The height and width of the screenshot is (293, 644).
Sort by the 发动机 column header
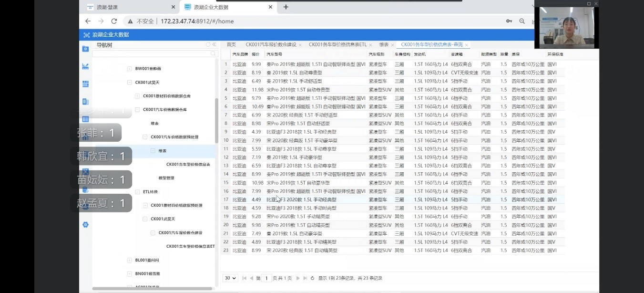click(x=419, y=54)
